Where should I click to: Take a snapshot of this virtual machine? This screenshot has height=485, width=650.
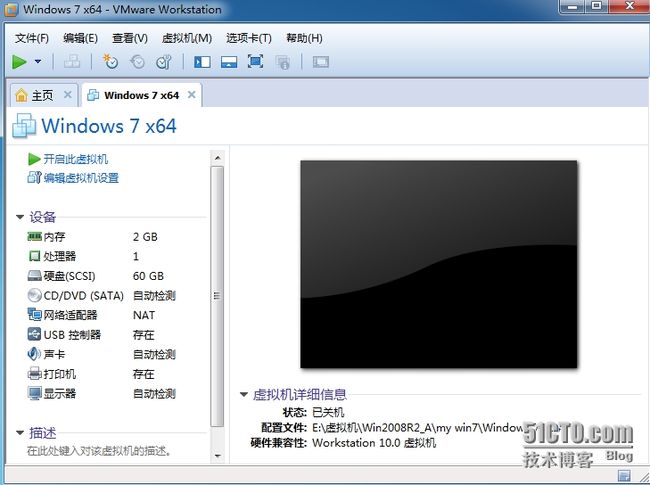(x=110, y=62)
